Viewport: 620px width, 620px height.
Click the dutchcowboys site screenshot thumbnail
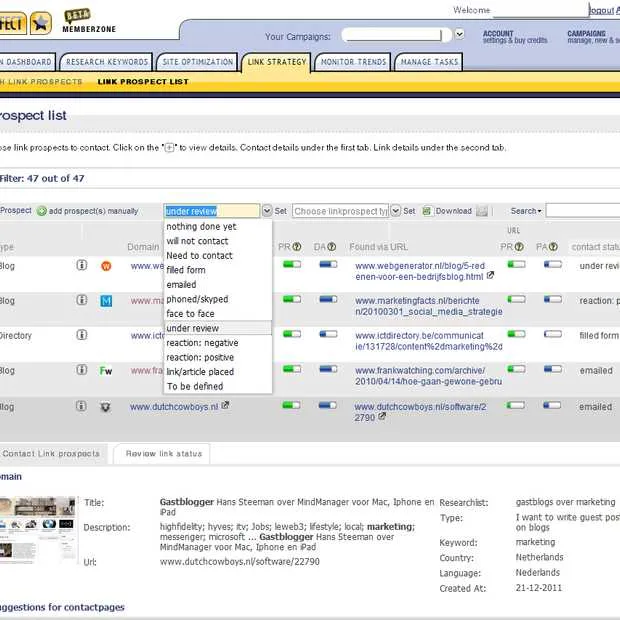[38, 531]
